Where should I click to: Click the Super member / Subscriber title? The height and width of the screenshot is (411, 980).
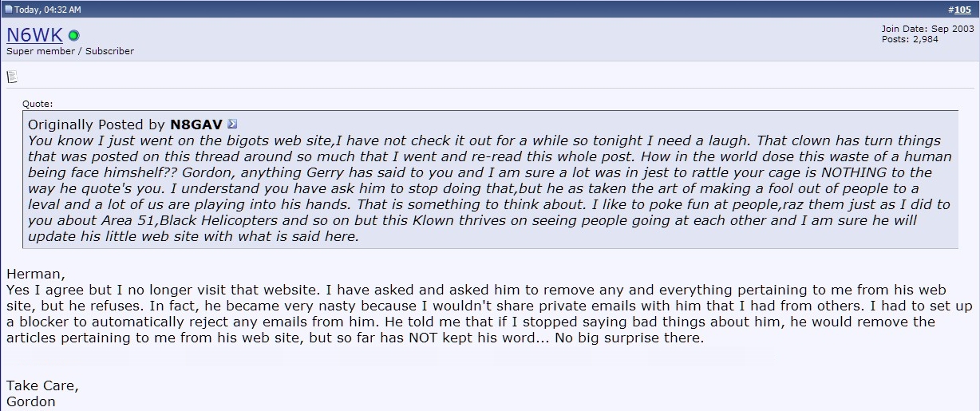(70, 51)
